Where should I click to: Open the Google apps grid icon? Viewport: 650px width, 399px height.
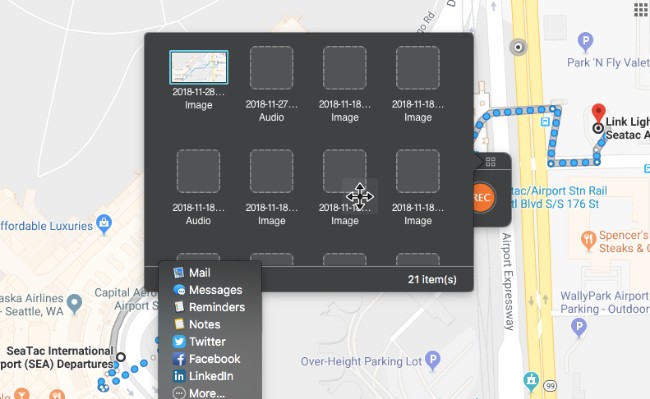[641, 9]
